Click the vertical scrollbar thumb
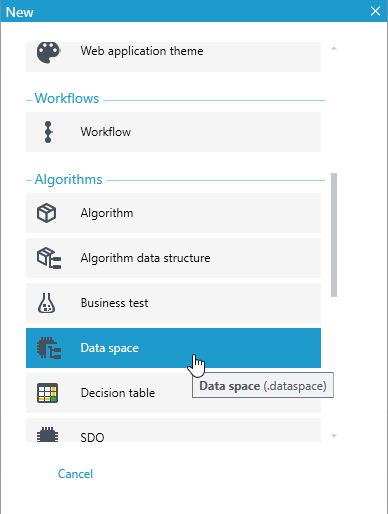Viewport: 388px width, 514px height. pos(334,235)
